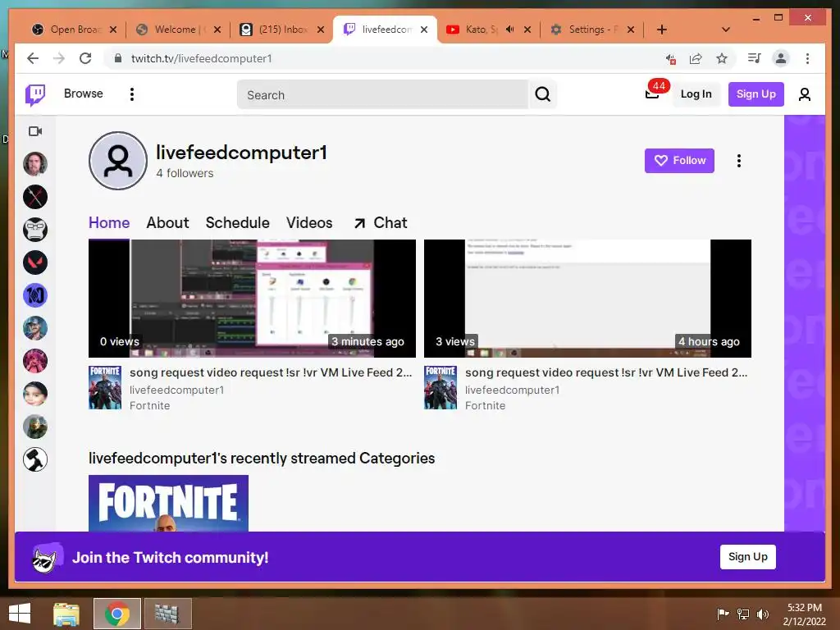Click the Chrome back arrow
Viewport: 840px width, 630px height.
[x=33, y=58]
